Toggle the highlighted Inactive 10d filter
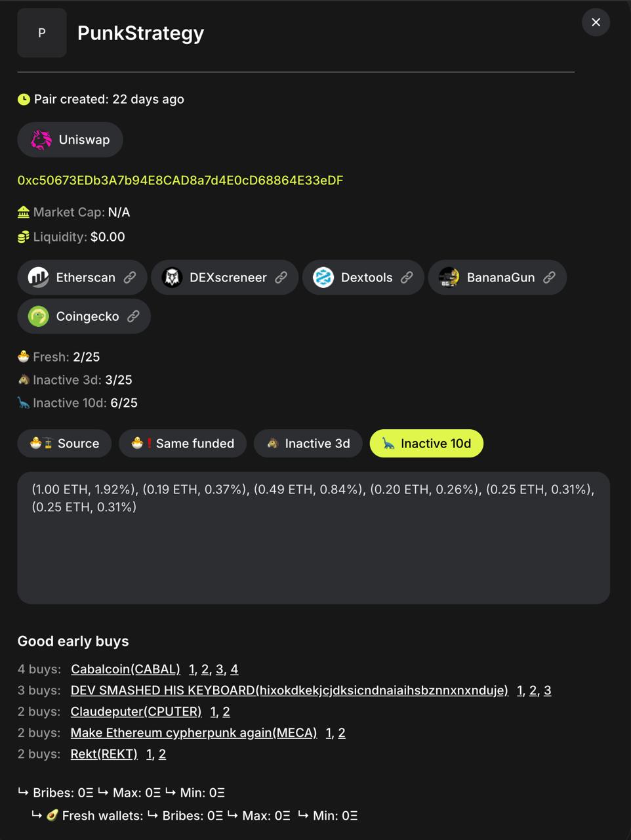The width and height of the screenshot is (631, 840). [x=426, y=444]
